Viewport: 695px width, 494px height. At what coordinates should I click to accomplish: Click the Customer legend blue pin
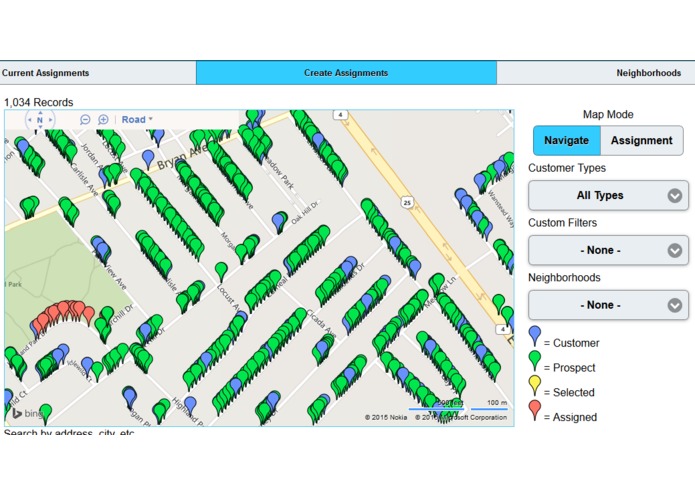click(535, 336)
